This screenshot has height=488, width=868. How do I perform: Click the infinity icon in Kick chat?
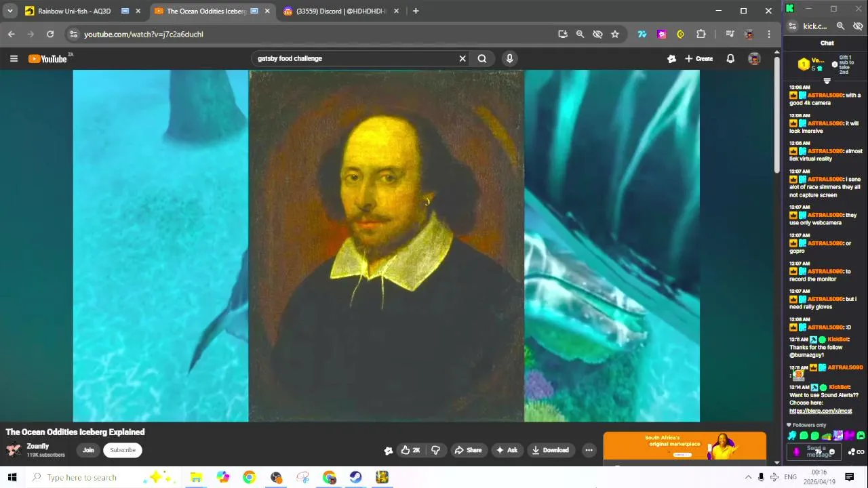click(x=861, y=452)
